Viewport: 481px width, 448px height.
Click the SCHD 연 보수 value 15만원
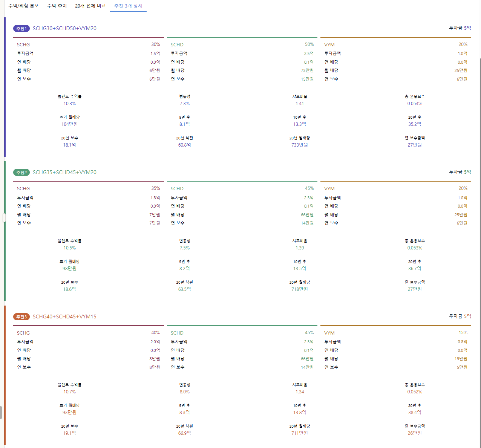(x=307, y=79)
